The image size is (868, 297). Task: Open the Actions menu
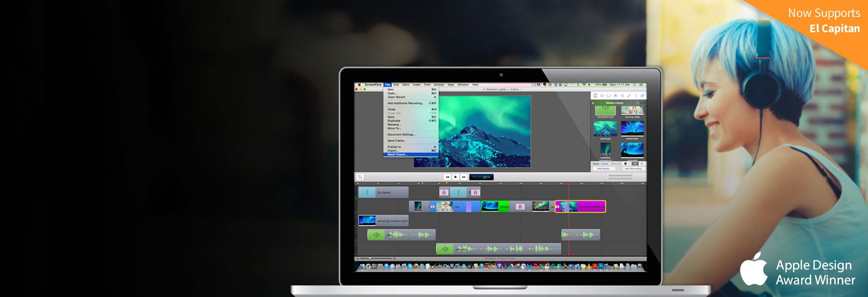coord(439,85)
